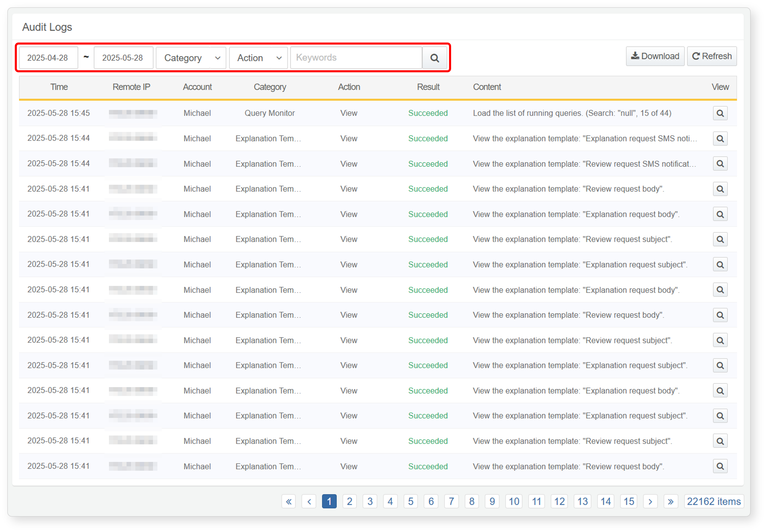Image resolution: width=766 pixels, height=532 pixels.
Task: Click the Action column header
Action: 349,87
